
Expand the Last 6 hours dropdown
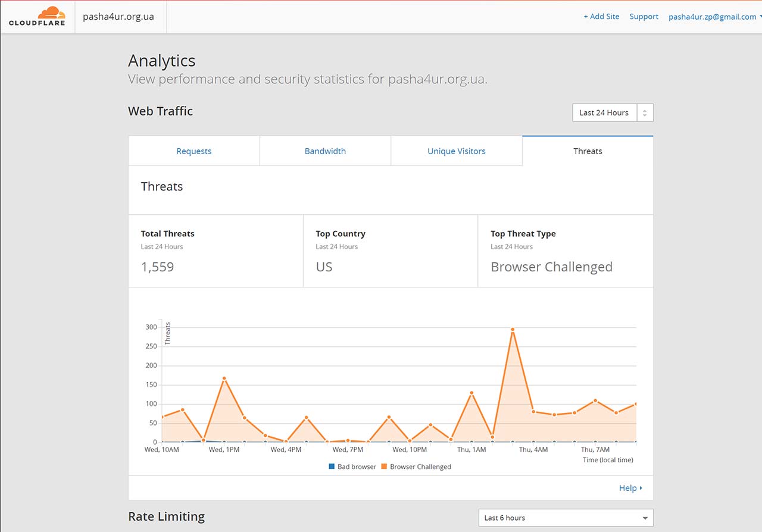point(566,518)
